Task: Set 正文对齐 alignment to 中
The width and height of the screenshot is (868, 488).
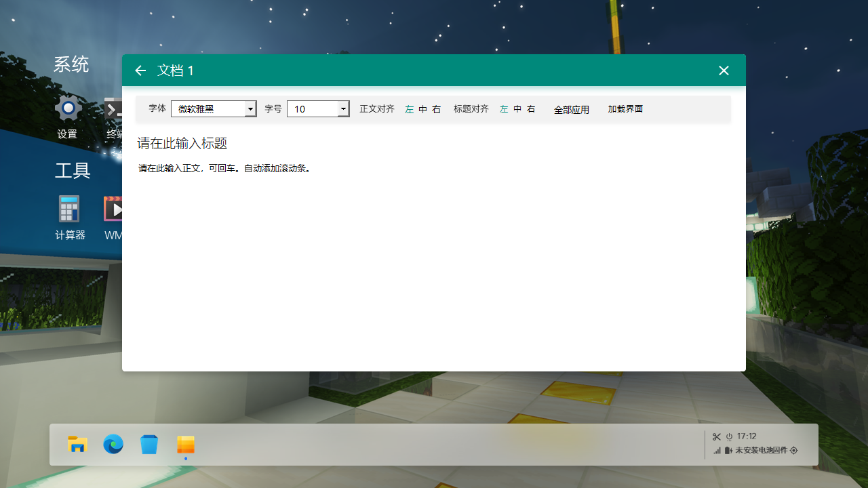Action: click(x=423, y=109)
